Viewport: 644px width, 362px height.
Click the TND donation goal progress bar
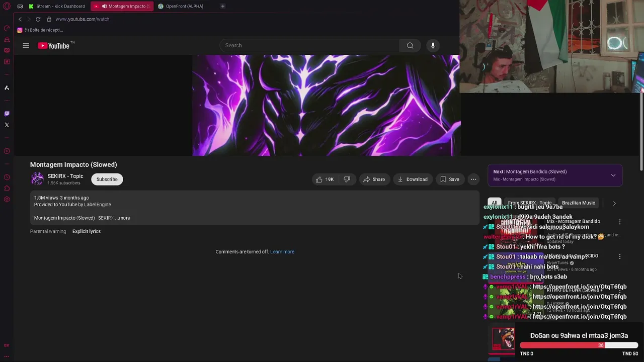click(x=579, y=345)
